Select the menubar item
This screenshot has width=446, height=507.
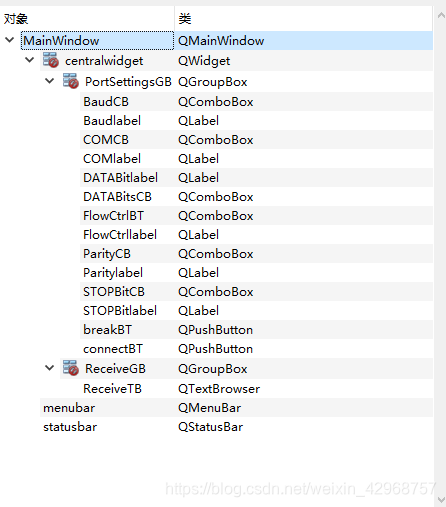click(x=69, y=408)
